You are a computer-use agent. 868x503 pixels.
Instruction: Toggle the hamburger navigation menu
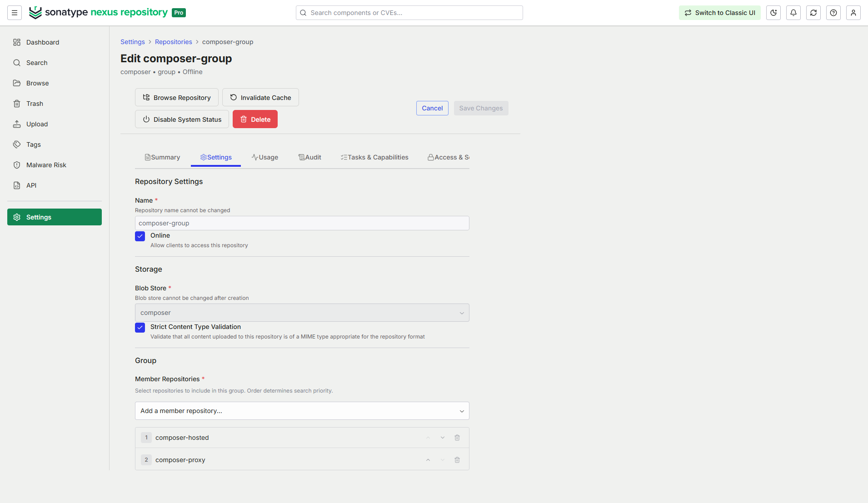(15, 13)
